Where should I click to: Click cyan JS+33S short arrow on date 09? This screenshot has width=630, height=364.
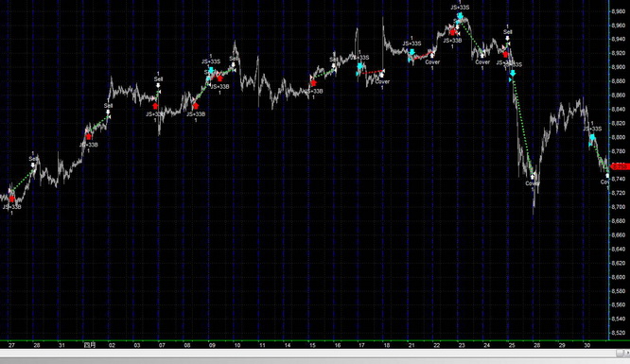pyautogui.click(x=211, y=71)
